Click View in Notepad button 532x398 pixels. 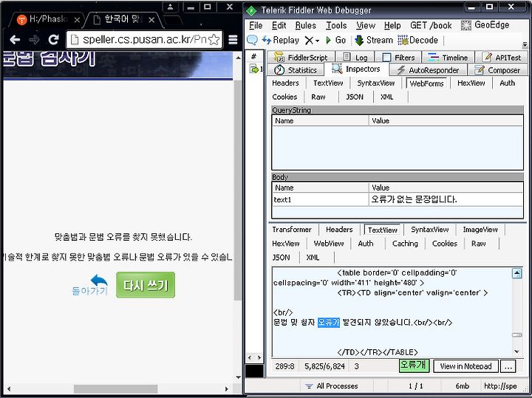[465, 366]
